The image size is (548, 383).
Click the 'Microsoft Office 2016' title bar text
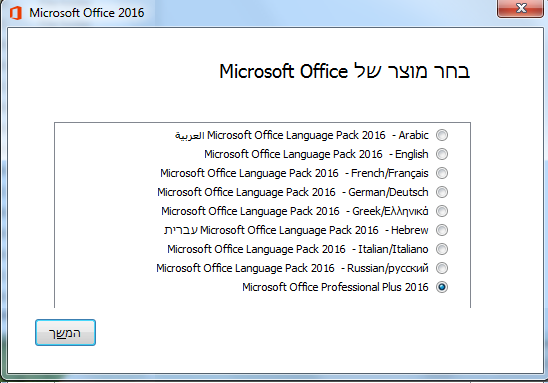click(87, 13)
